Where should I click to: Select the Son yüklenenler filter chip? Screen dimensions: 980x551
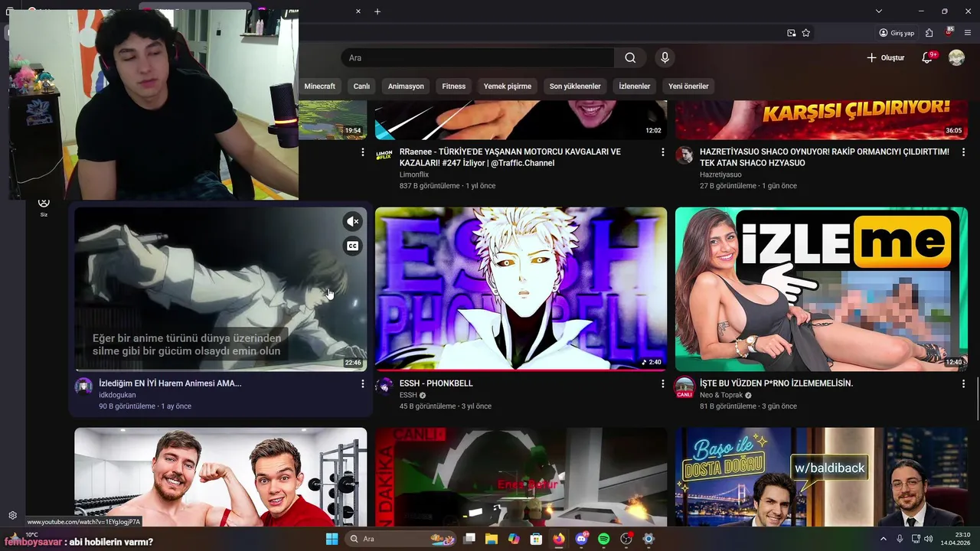[x=575, y=86]
